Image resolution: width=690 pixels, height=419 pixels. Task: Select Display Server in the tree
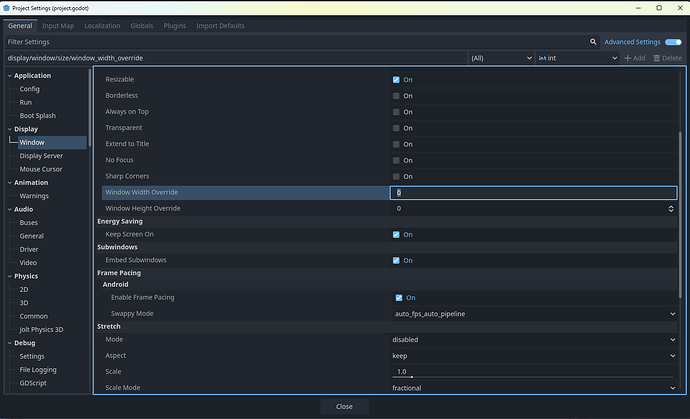[x=41, y=156]
